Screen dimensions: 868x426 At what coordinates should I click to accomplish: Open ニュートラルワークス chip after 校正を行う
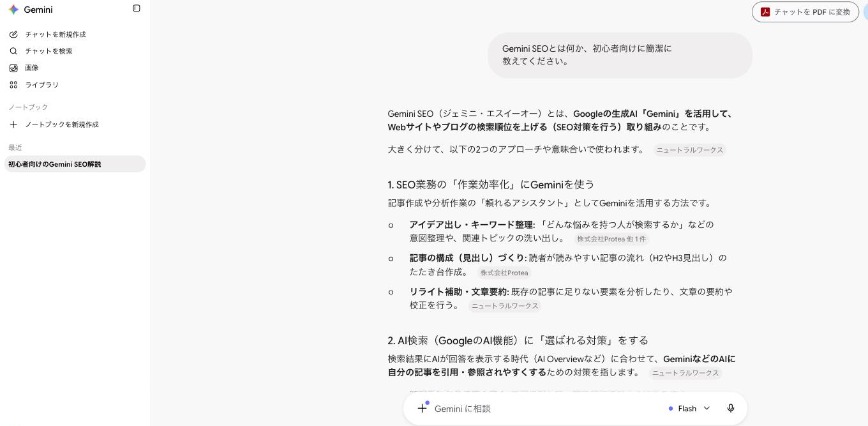[x=505, y=306]
